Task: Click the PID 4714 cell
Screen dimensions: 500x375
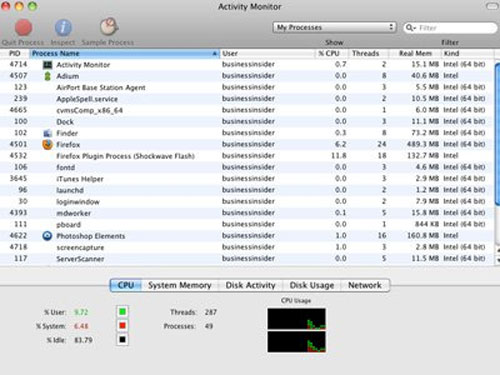Action: (18, 64)
